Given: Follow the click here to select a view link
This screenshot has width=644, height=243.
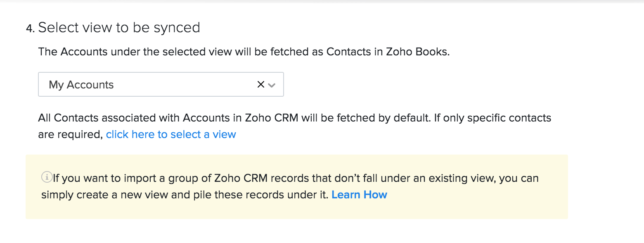Looking at the screenshot, I should [x=171, y=134].
